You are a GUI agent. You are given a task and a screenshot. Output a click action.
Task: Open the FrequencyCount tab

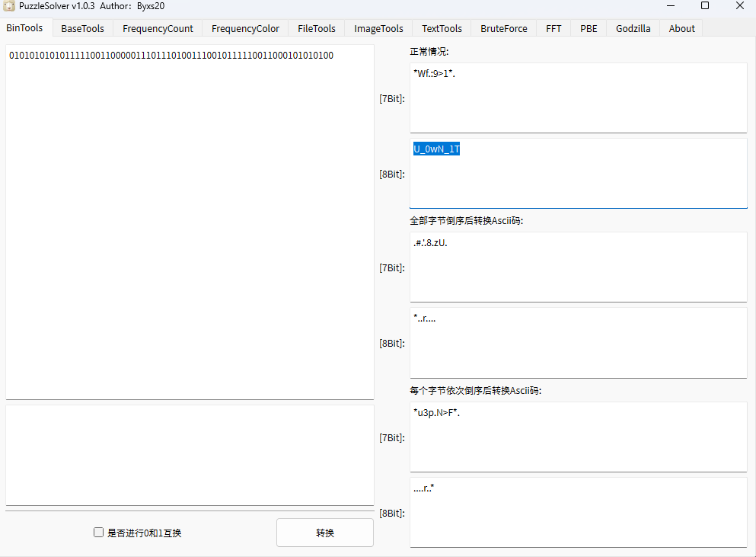click(x=158, y=28)
